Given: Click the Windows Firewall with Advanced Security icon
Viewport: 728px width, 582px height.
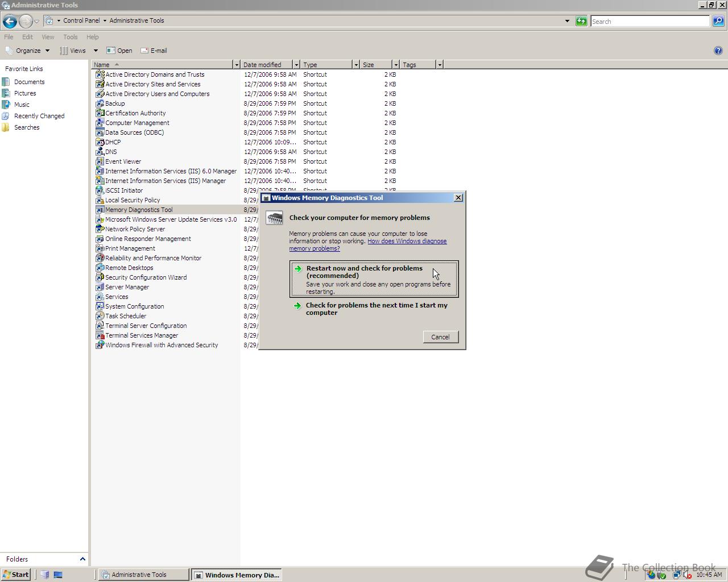Looking at the screenshot, I should 100,345.
